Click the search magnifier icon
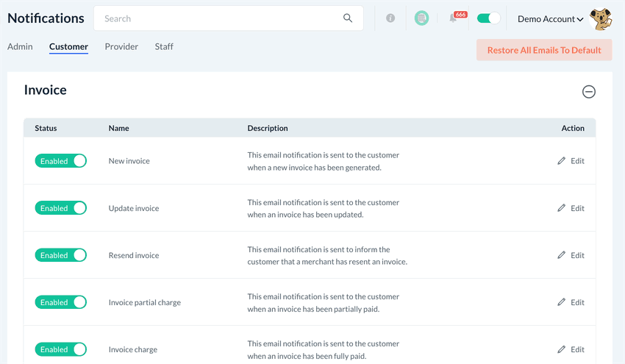 point(348,18)
